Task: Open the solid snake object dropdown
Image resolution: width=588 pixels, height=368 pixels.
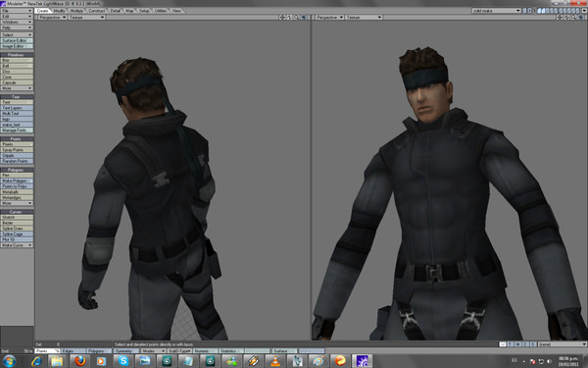Action: pyautogui.click(x=496, y=11)
